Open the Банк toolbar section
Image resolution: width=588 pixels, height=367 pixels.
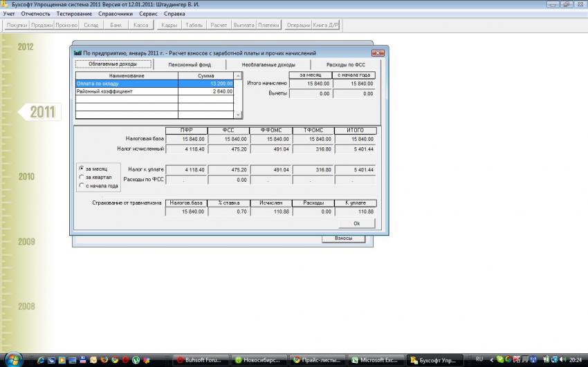tap(116, 26)
